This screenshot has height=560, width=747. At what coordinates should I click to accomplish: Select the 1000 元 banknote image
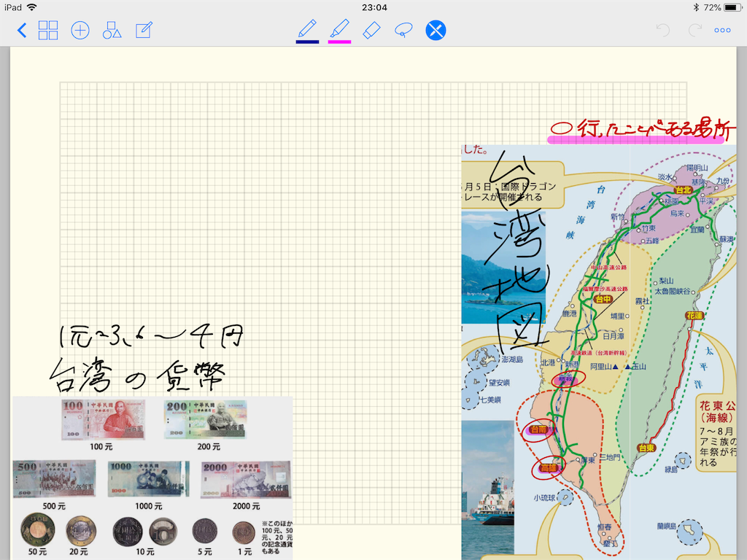pos(148,479)
